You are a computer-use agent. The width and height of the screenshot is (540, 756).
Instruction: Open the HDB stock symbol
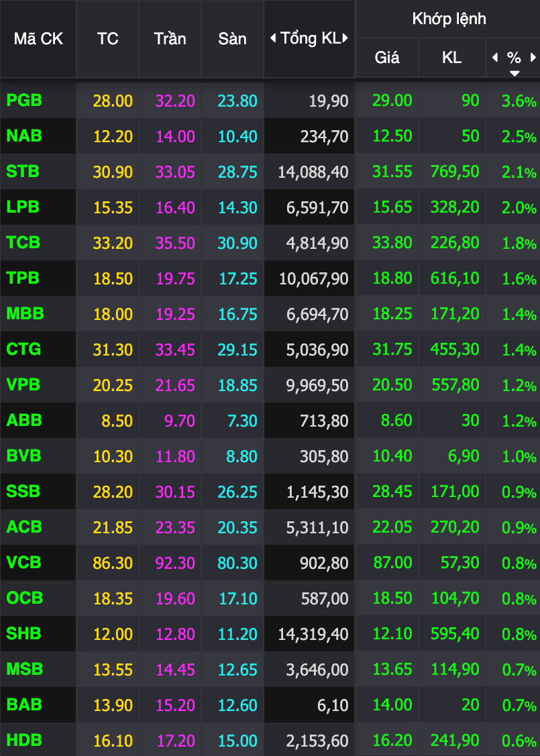pyautogui.click(x=24, y=741)
